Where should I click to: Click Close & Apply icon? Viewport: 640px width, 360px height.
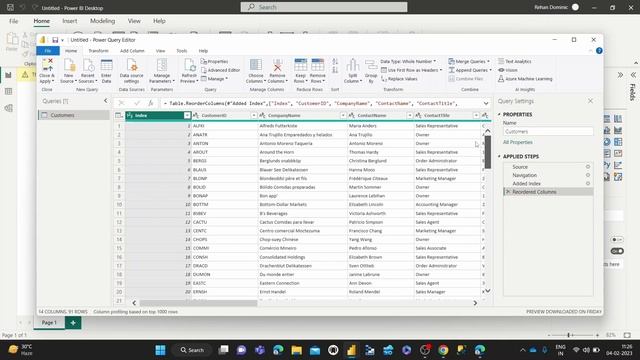[47, 64]
